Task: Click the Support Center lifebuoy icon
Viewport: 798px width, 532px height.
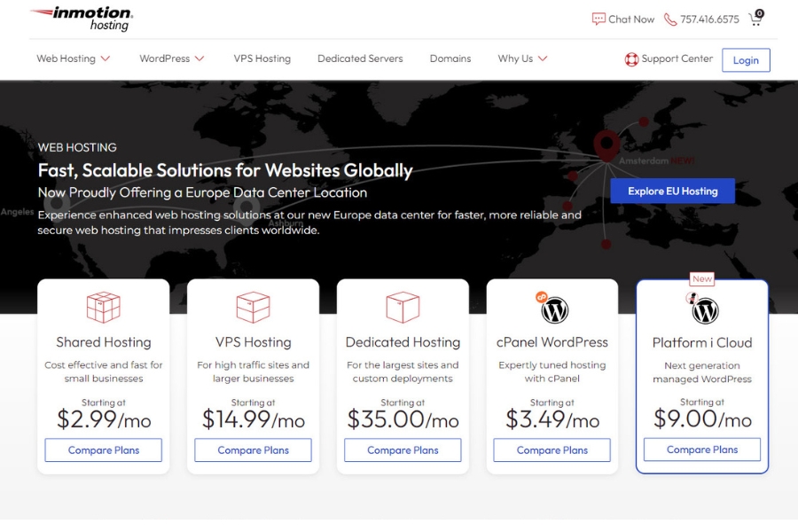Action: (631, 59)
